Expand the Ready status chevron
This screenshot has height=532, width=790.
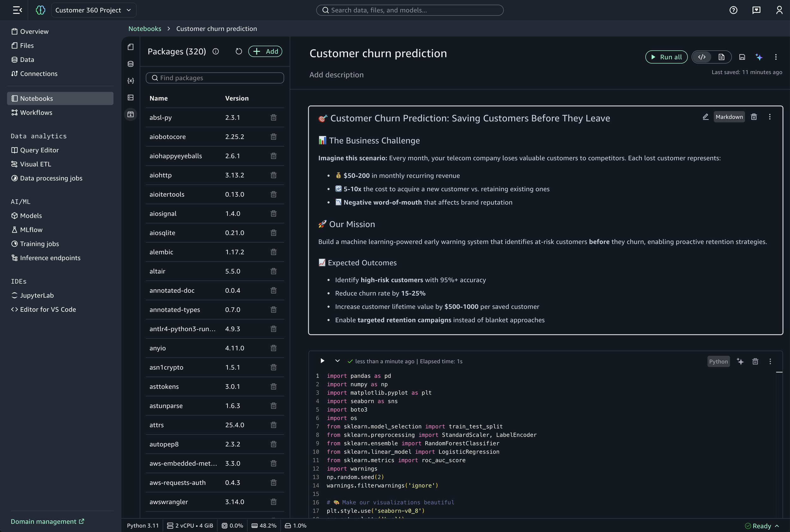coord(777,526)
